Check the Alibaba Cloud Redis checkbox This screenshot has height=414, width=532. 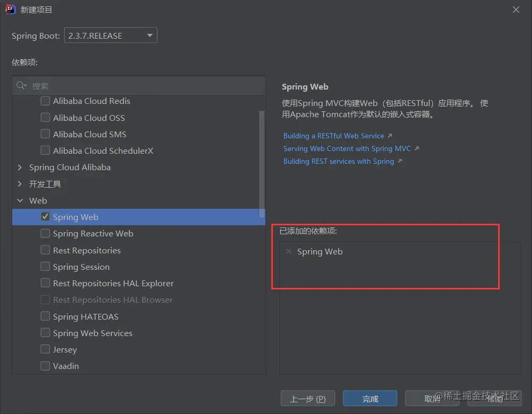(45, 101)
